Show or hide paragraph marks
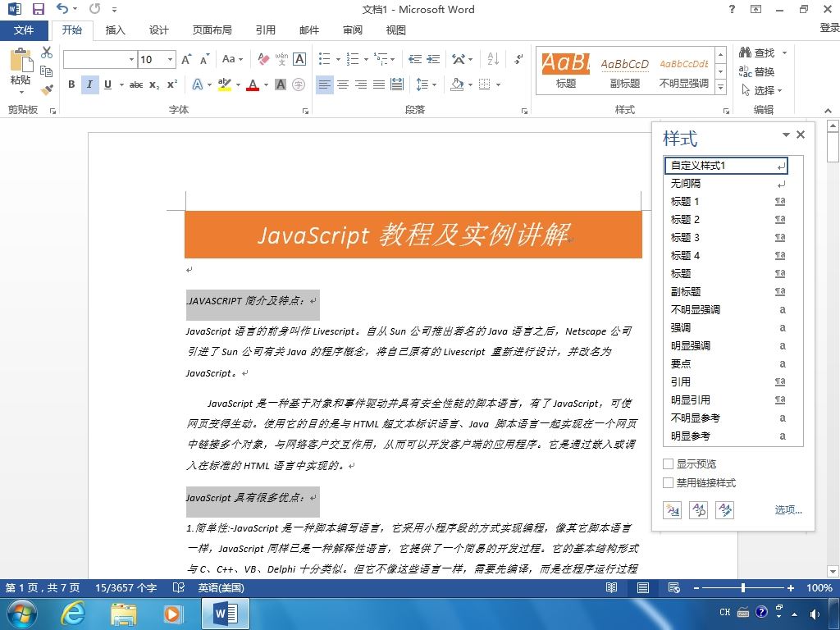 pos(518,59)
